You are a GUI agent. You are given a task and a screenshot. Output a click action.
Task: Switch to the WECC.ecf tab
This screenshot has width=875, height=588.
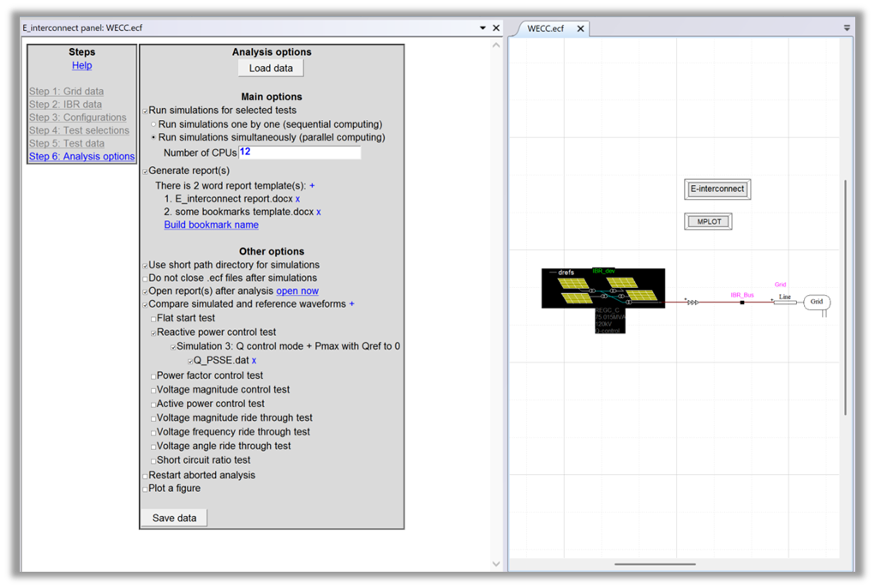546,28
